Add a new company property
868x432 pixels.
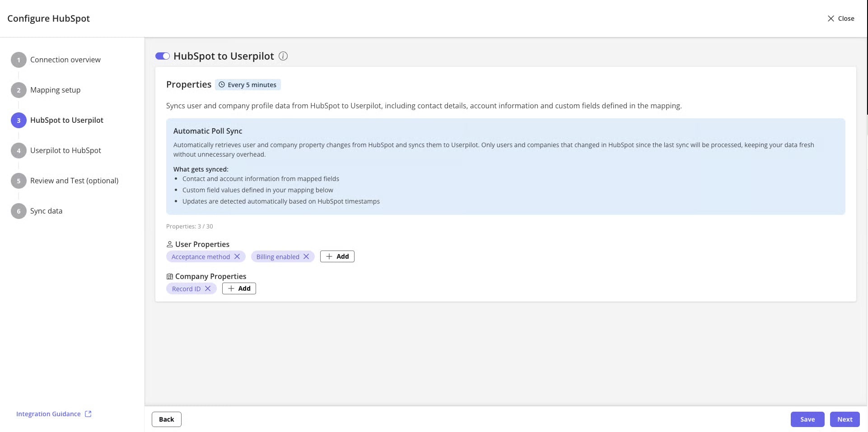point(239,288)
